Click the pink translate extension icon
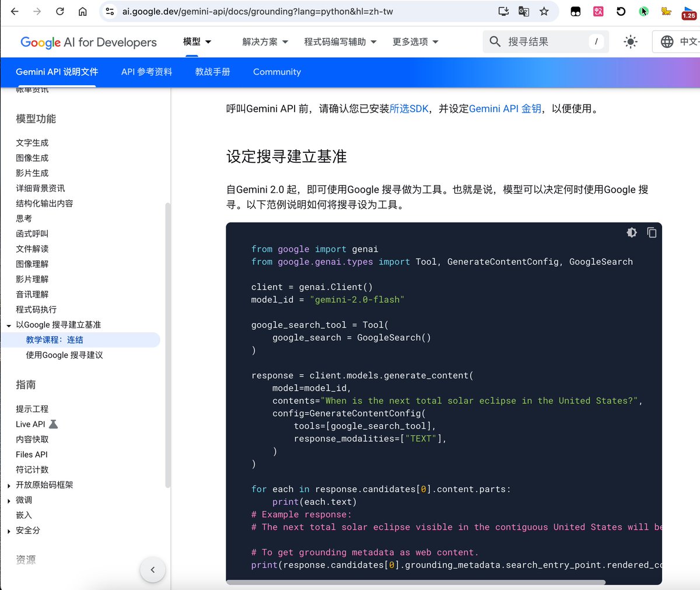 pos(598,11)
